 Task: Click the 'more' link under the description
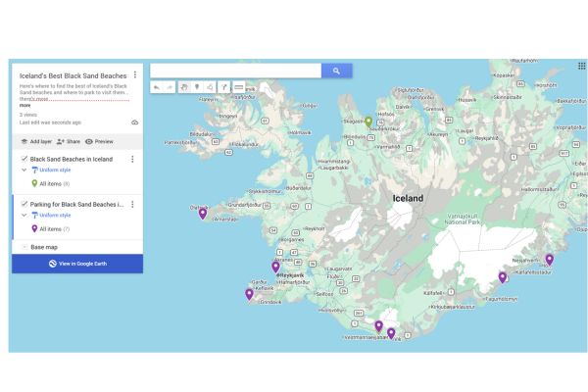pyautogui.click(x=25, y=106)
